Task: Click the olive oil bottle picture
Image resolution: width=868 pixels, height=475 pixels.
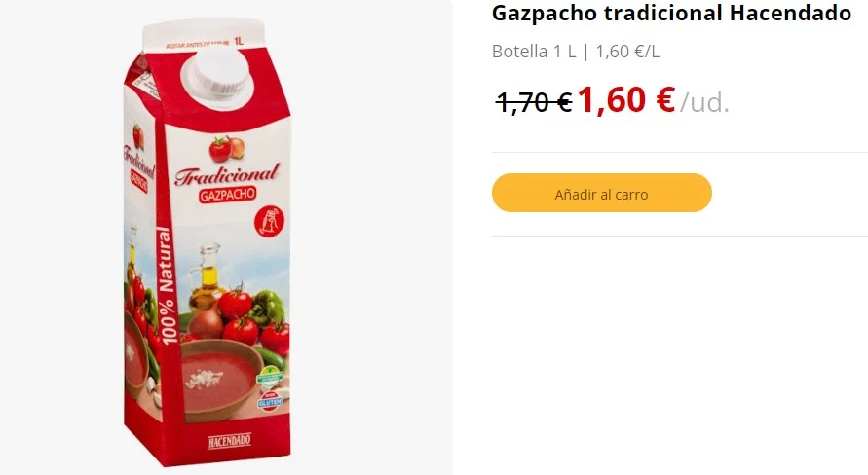Action: pos(206,277)
